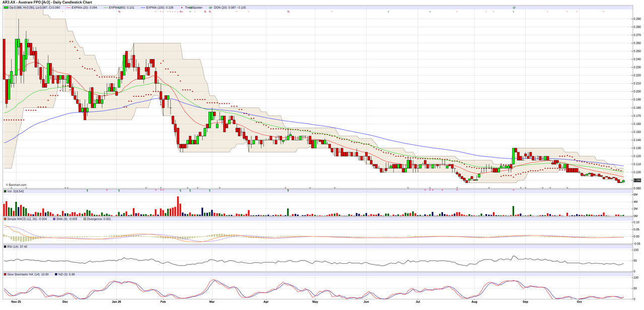Click the 'Oct' month label on the date axis
The image size is (644, 310).
click(580, 302)
